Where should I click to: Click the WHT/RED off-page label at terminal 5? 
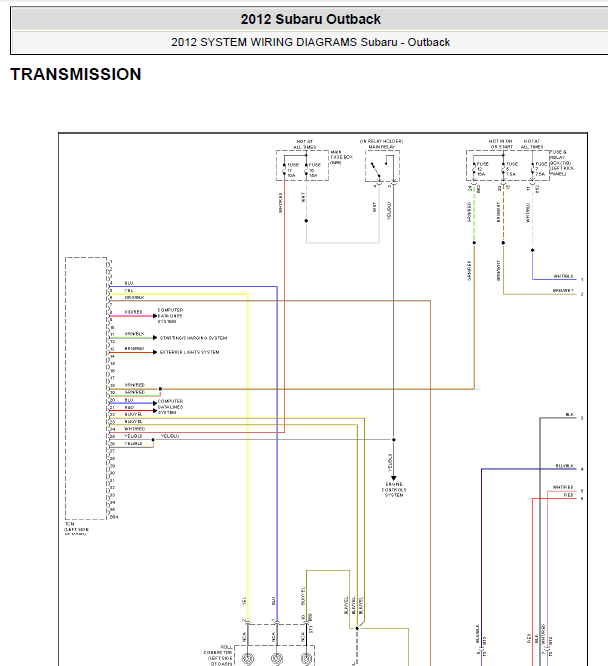click(x=563, y=487)
